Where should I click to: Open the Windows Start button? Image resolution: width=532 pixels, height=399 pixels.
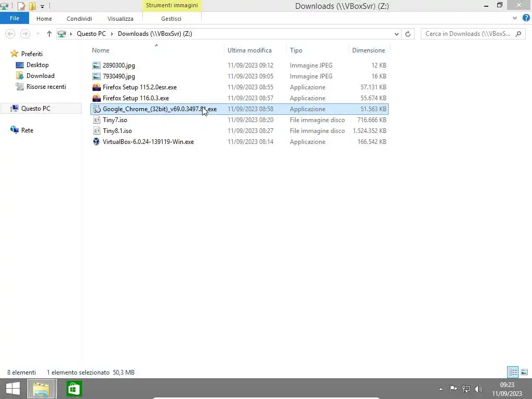tap(13, 389)
